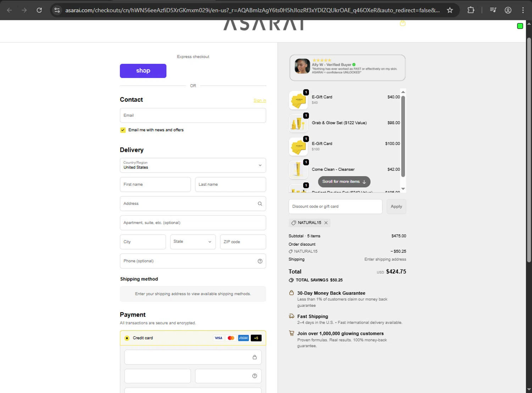This screenshot has height=393, width=532.
Task: Click the search icon in Address field
Action: click(x=260, y=204)
